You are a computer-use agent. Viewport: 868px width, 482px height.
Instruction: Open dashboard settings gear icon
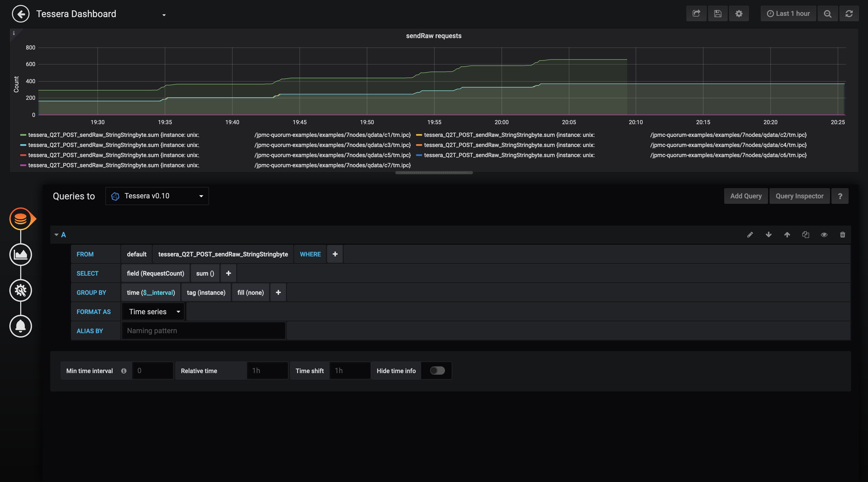tap(739, 13)
